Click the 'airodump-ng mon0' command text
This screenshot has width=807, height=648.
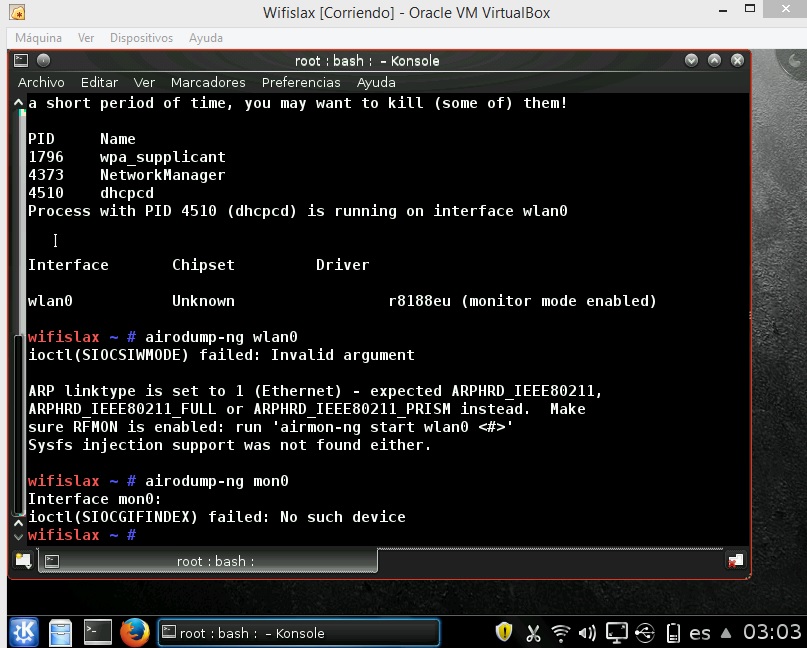tap(217, 481)
